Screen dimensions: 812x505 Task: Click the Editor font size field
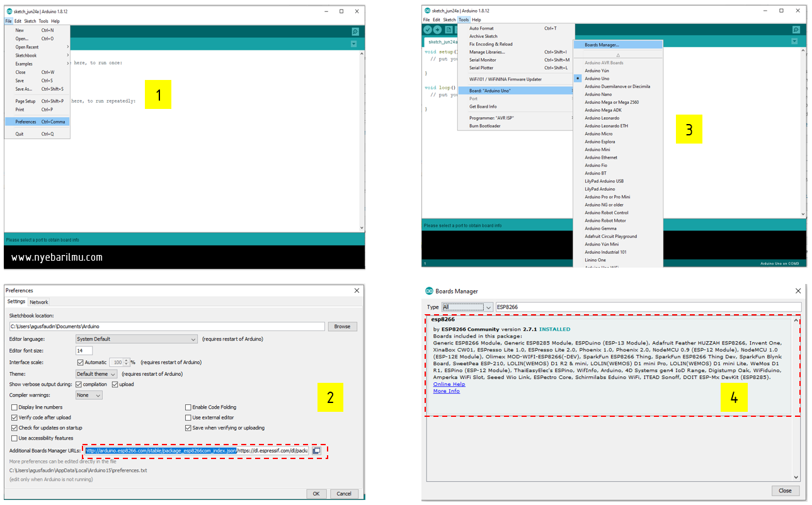84,350
